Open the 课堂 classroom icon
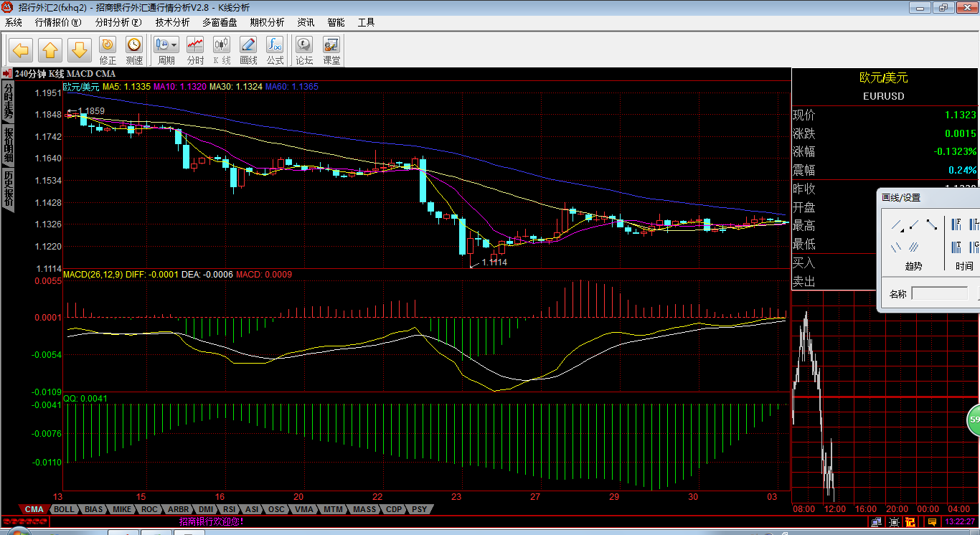Image resolution: width=980 pixels, height=535 pixels. 331,50
